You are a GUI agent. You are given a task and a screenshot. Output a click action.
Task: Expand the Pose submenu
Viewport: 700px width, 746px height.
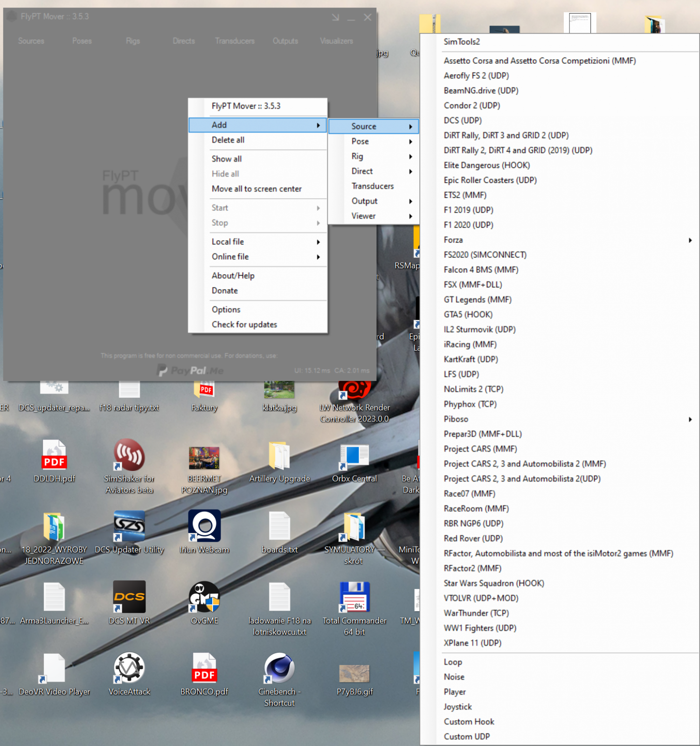click(x=374, y=141)
